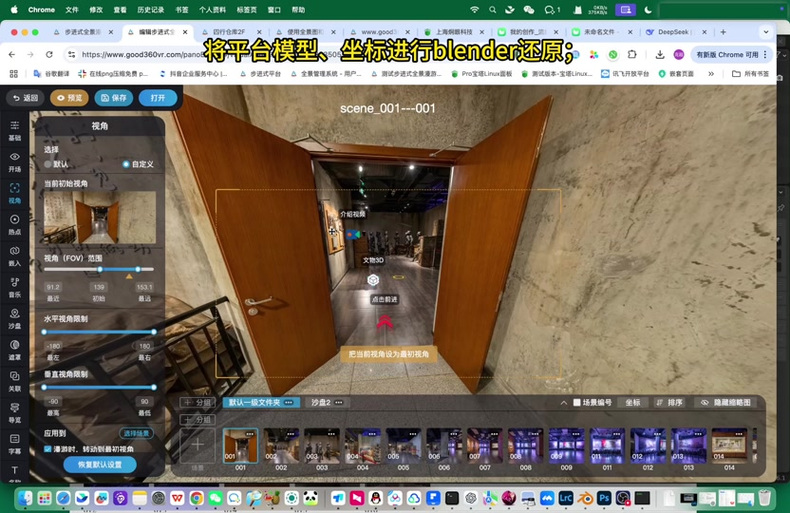Open the 遮罩 mask tool
This screenshot has height=513, width=790.
(15, 349)
